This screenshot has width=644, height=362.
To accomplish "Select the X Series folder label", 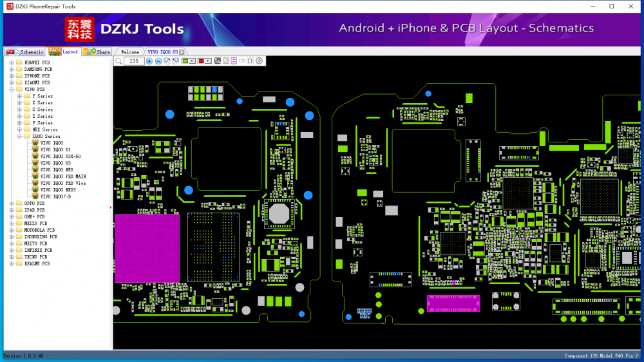I will (x=43, y=102).
